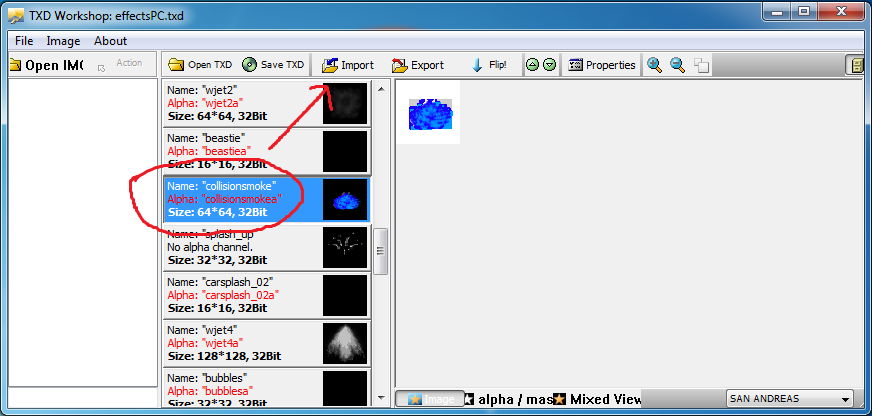
Task: Open the File menu
Action: [x=24, y=41]
